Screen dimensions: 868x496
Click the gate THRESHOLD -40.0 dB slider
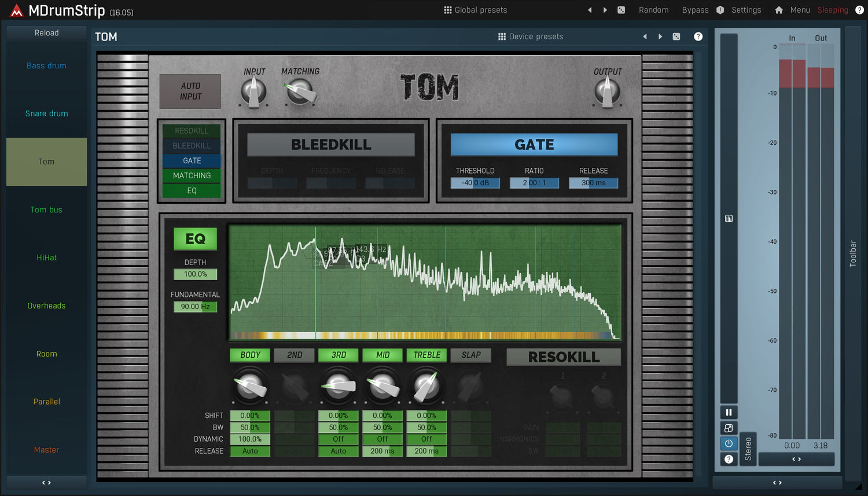(x=475, y=183)
